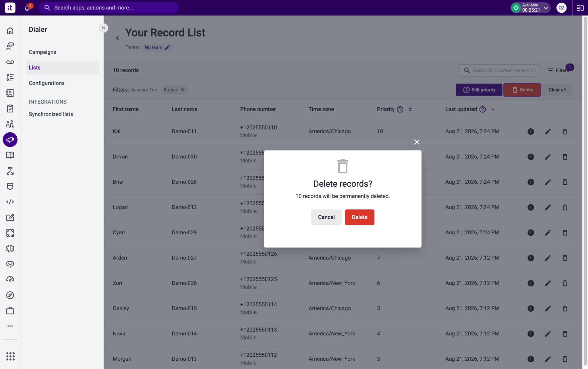
Task: Click the Talkdesk logo in top bar
Action: pos(10,8)
